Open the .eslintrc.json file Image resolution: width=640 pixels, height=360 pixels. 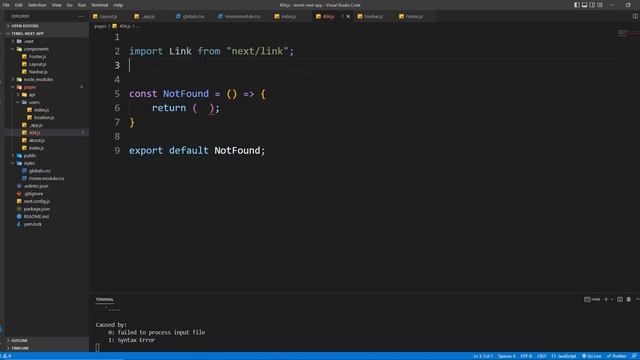coord(36,186)
